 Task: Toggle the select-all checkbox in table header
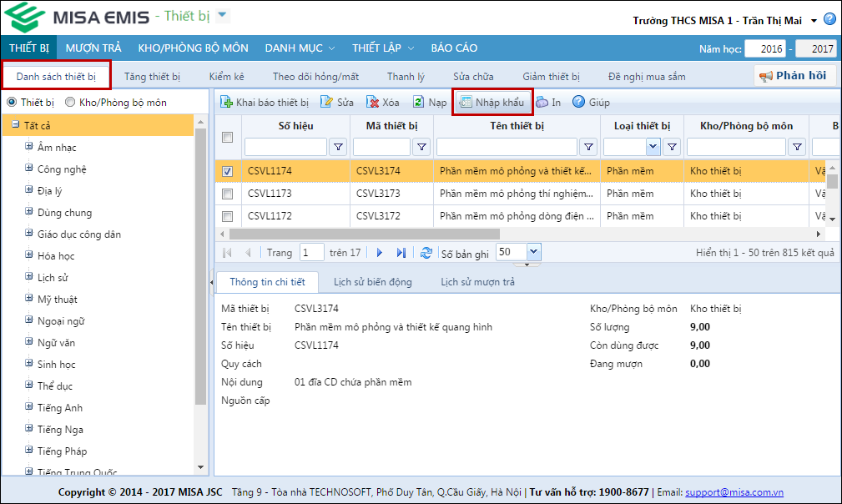[228, 137]
